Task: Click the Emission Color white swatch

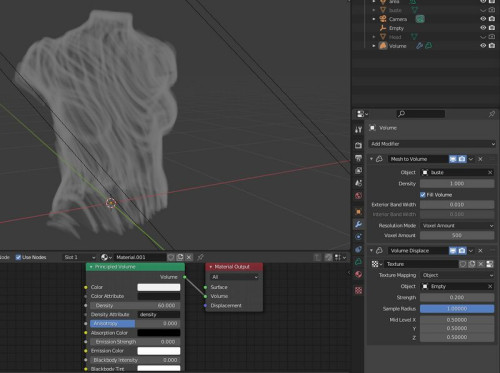Action: [x=159, y=351]
